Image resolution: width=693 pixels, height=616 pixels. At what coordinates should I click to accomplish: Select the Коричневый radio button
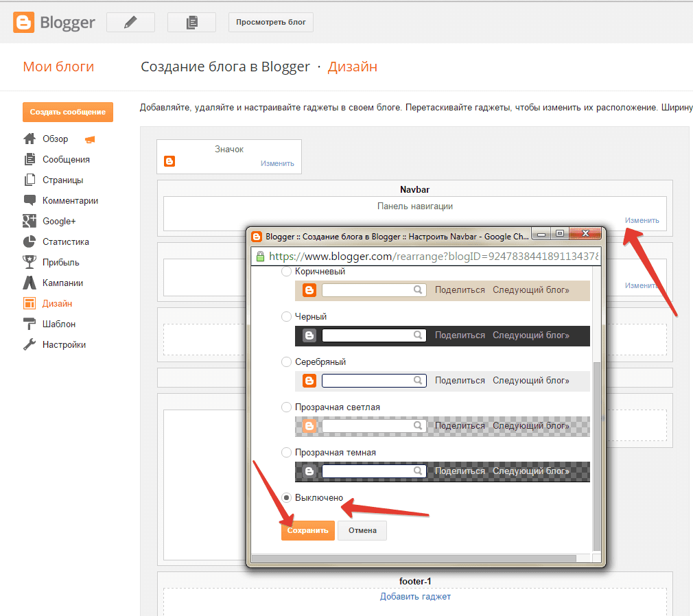pyautogui.click(x=286, y=272)
